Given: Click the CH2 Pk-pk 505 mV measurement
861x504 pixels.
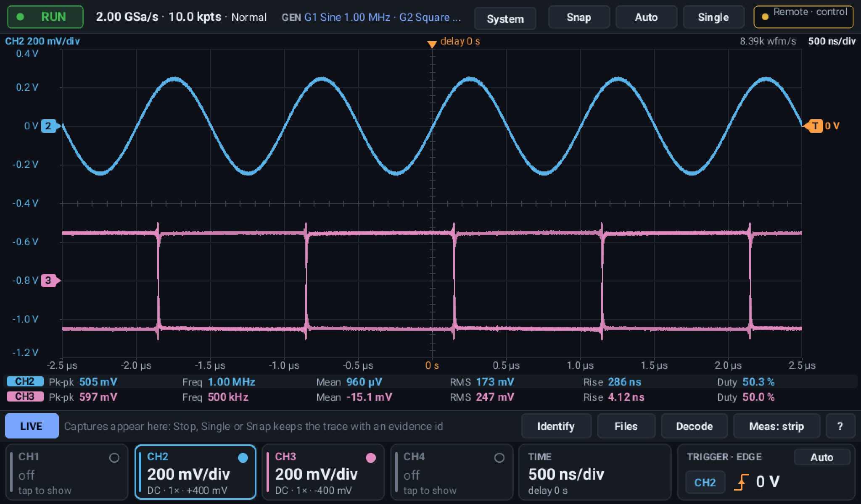Looking at the screenshot, I should coord(83,382).
